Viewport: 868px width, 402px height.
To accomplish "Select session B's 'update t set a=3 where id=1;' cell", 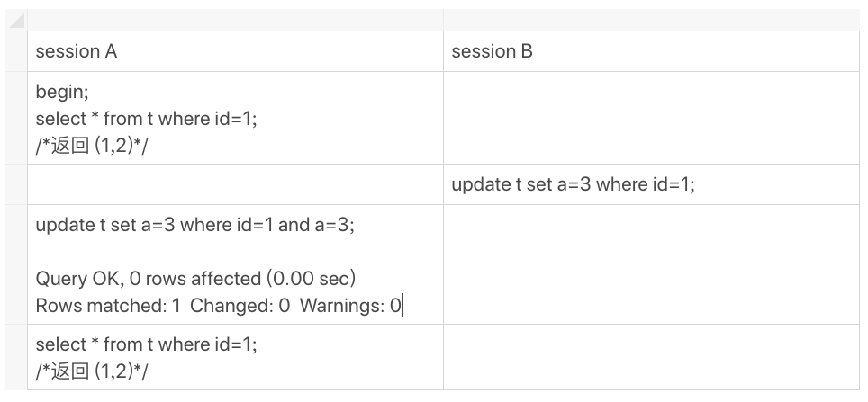I will (x=651, y=184).
